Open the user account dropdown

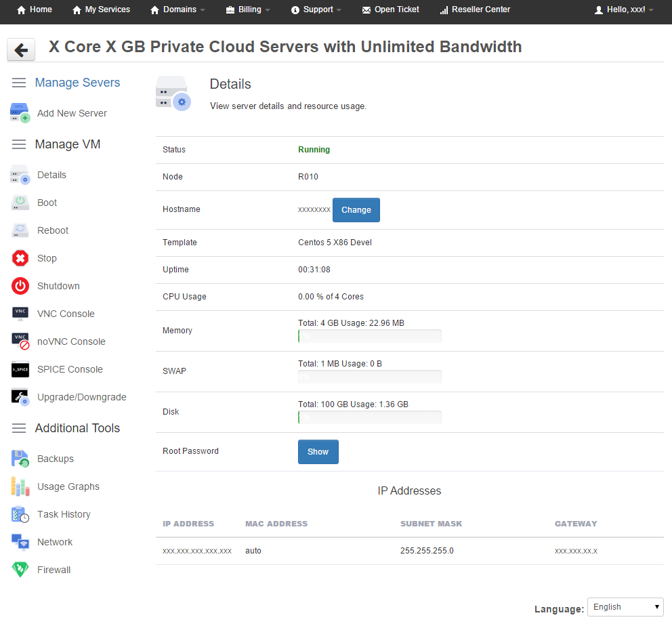coord(624,10)
